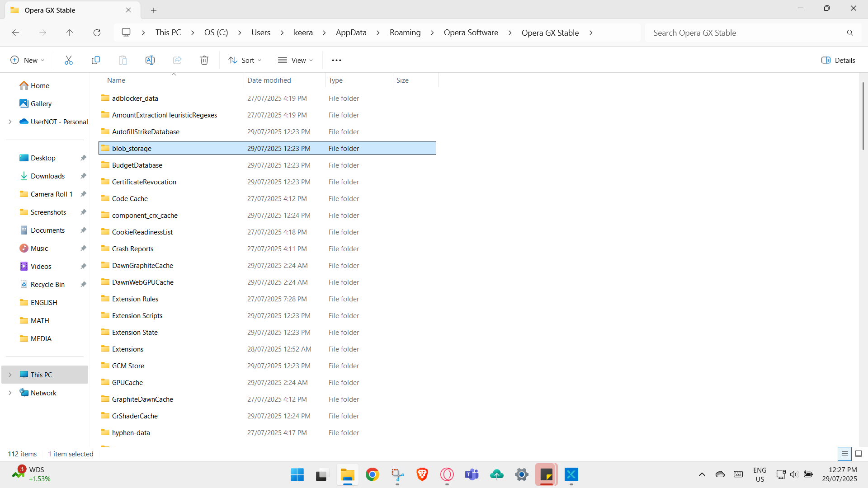868x488 pixels.
Task: Open the taskbar clock and date
Action: pyautogui.click(x=840, y=474)
